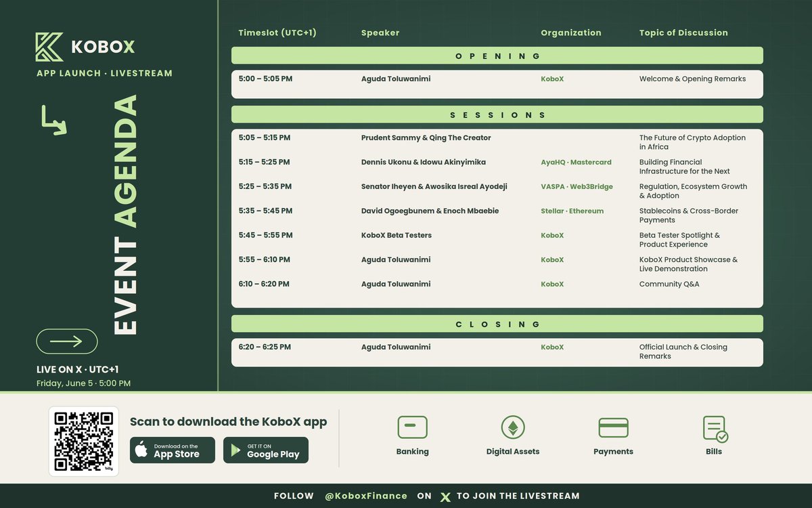Click Welcome & Opening Remarks topic
This screenshot has width=812, height=508.
point(692,79)
